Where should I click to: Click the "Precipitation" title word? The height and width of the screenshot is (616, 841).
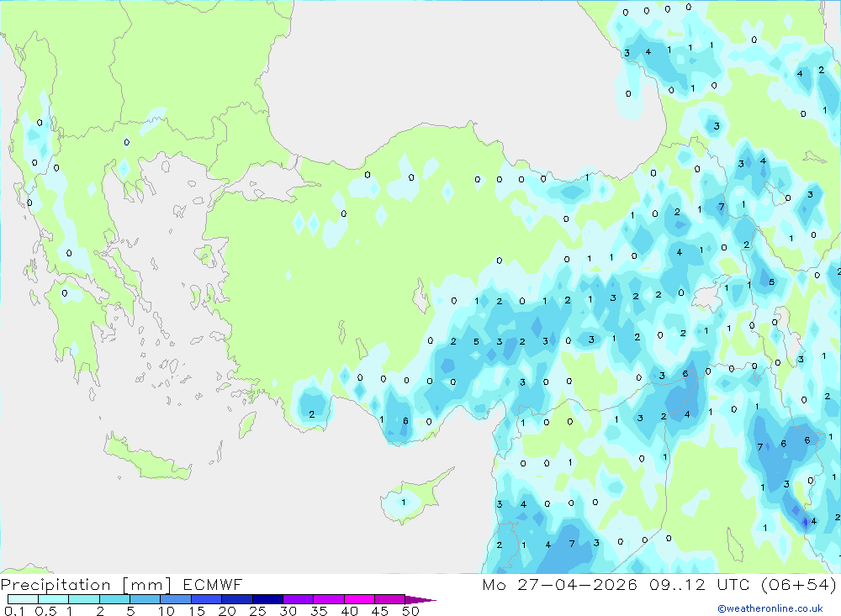56,585
